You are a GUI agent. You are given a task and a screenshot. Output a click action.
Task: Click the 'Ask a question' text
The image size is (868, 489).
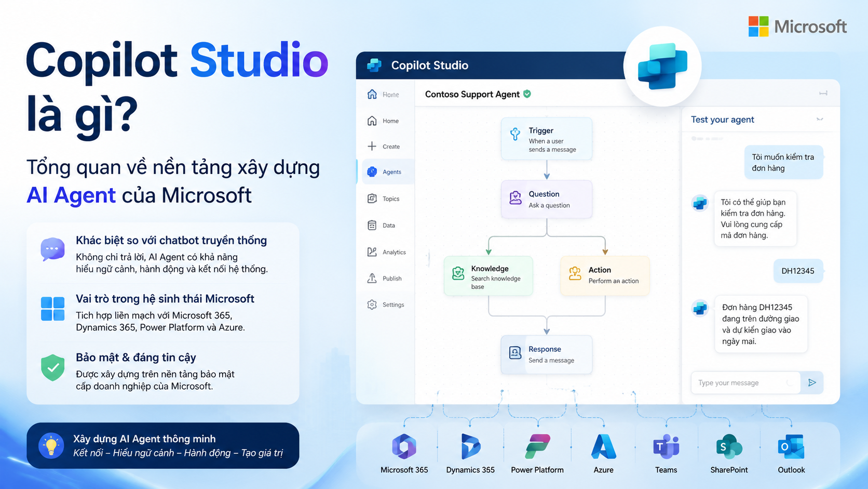pyautogui.click(x=549, y=205)
